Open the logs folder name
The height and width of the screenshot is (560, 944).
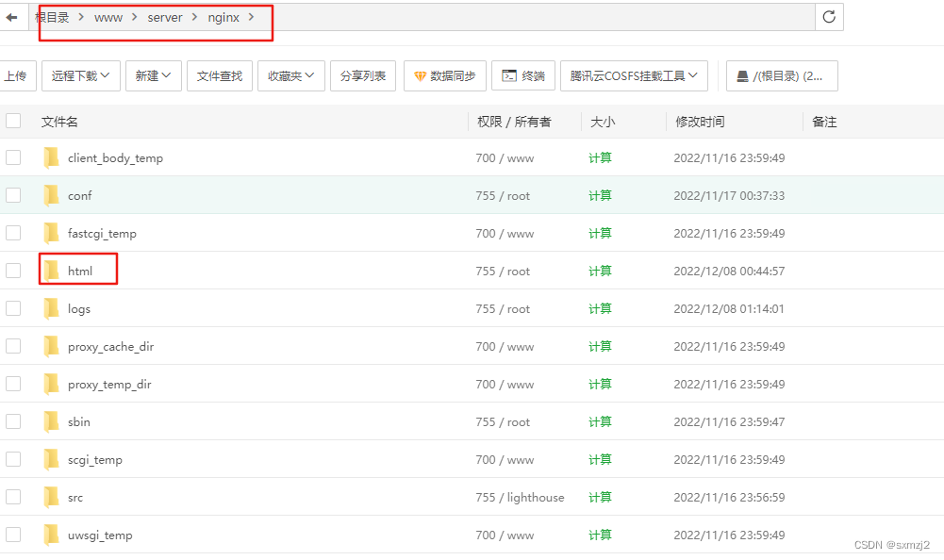tap(79, 309)
